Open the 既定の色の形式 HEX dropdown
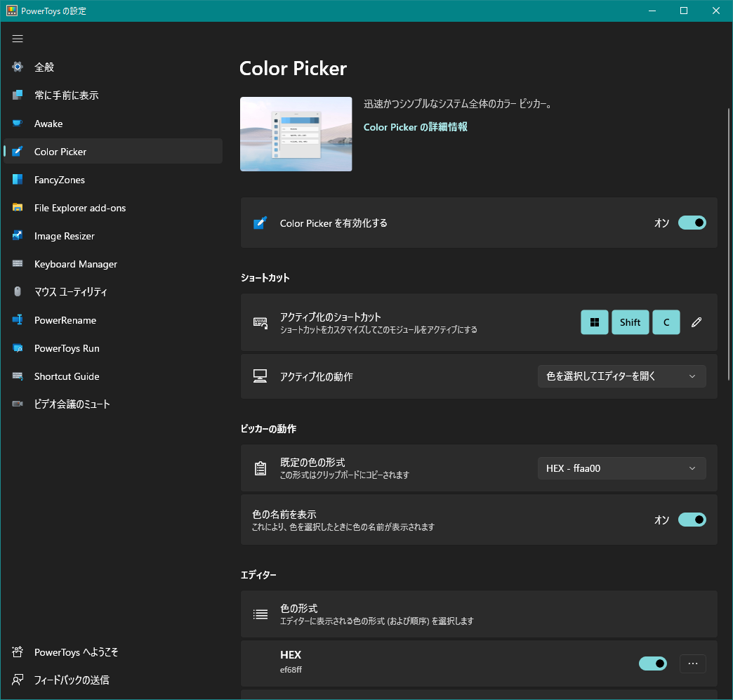The image size is (733, 700). point(622,468)
